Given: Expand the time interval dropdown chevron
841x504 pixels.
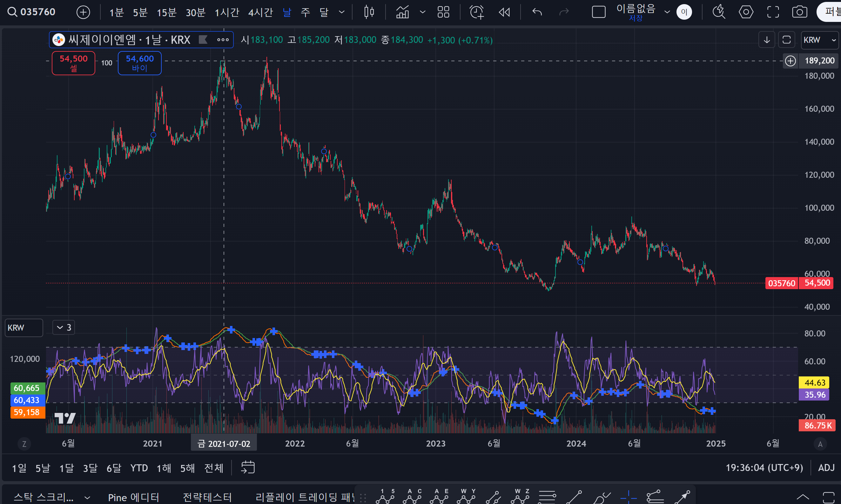Looking at the screenshot, I should [342, 12].
